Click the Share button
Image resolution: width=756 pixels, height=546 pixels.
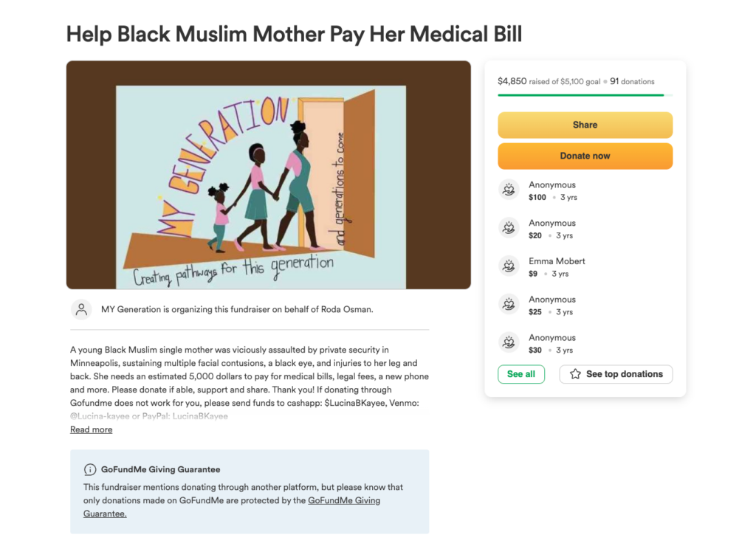click(585, 125)
